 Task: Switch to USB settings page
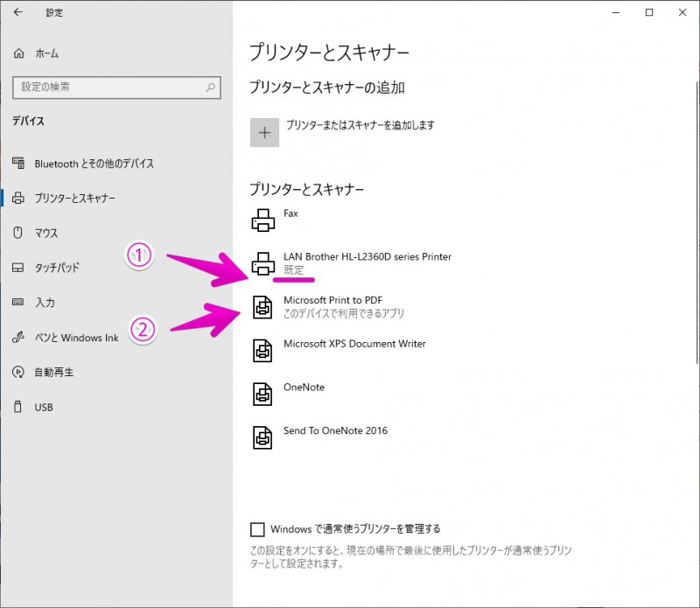pyautogui.click(x=44, y=408)
